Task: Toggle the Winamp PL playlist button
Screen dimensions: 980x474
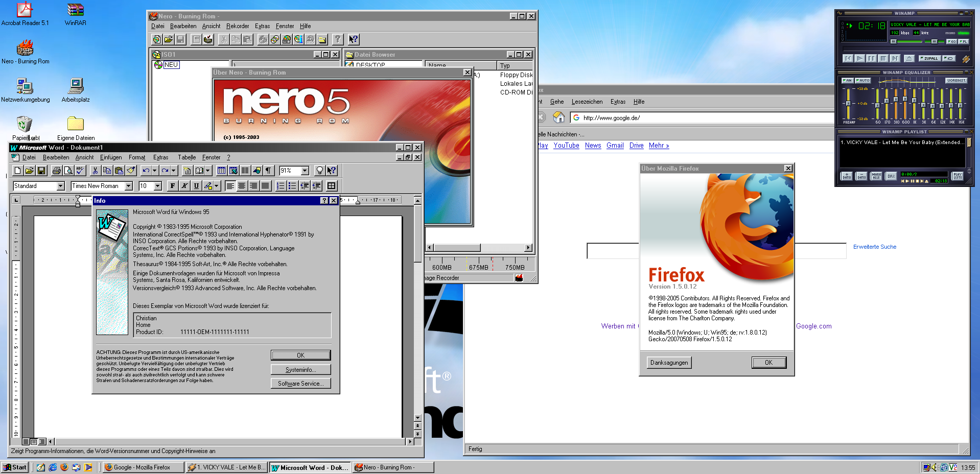Action: (x=963, y=41)
